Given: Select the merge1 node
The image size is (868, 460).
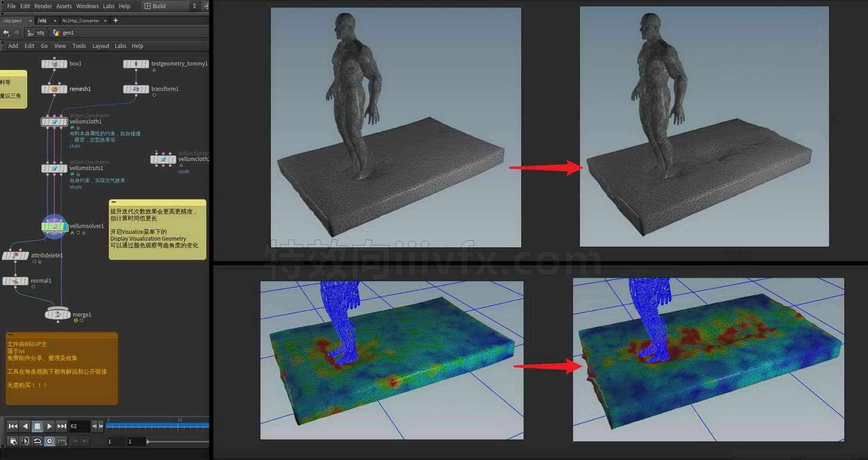Looking at the screenshot, I should coord(58,314).
